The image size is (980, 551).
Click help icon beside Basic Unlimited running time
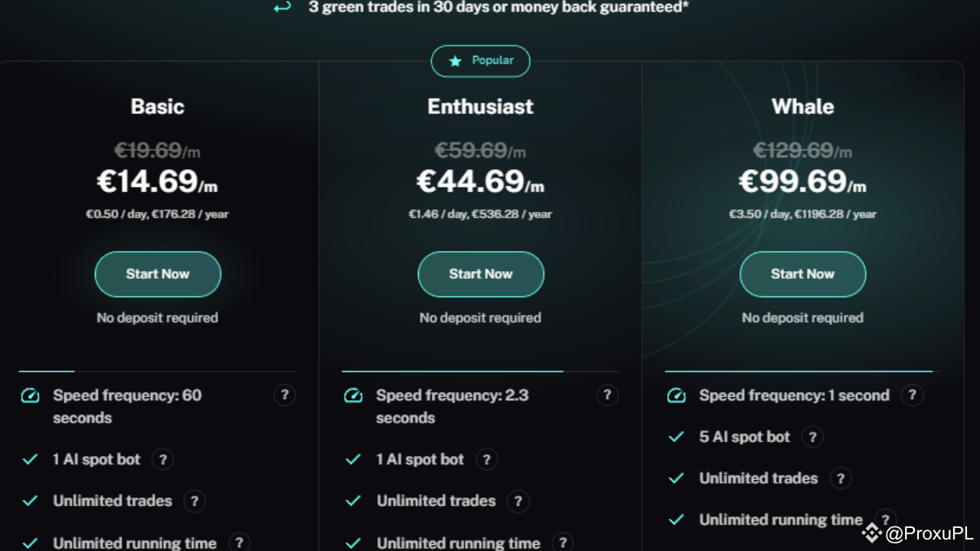click(239, 543)
